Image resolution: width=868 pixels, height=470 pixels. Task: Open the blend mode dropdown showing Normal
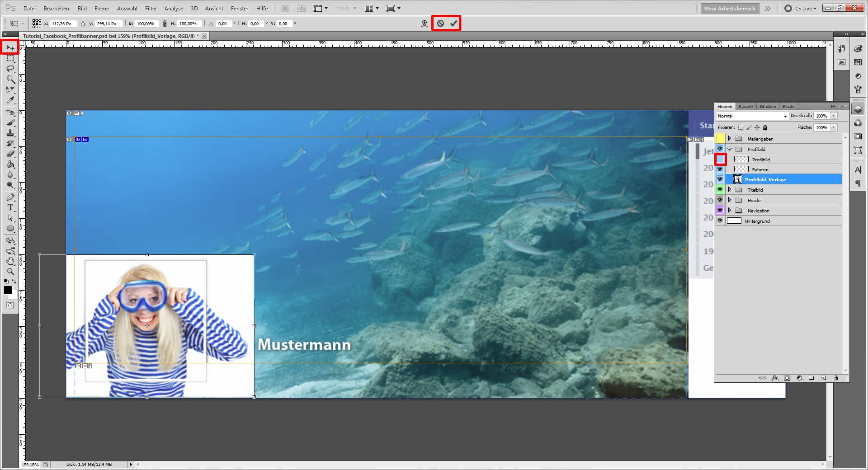click(x=750, y=116)
